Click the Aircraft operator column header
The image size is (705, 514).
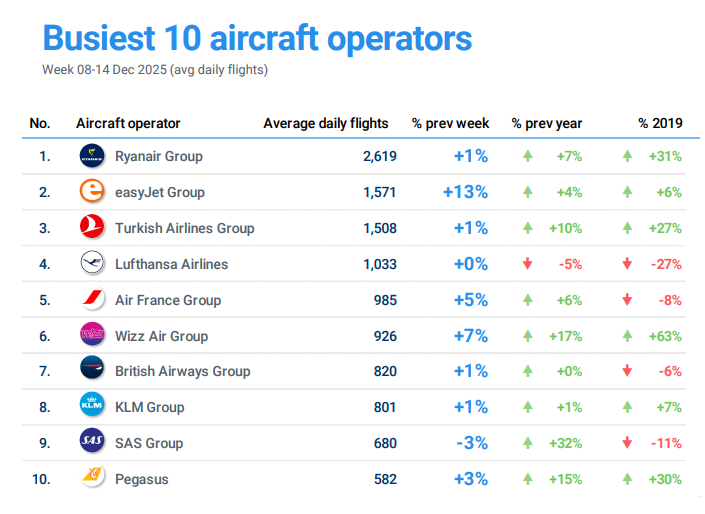coord(128,123)
